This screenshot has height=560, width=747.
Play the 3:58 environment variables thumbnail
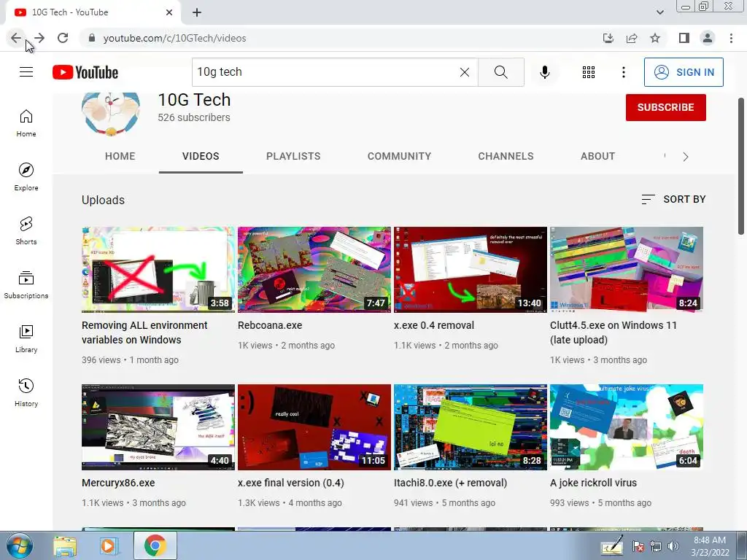[158, 270]
